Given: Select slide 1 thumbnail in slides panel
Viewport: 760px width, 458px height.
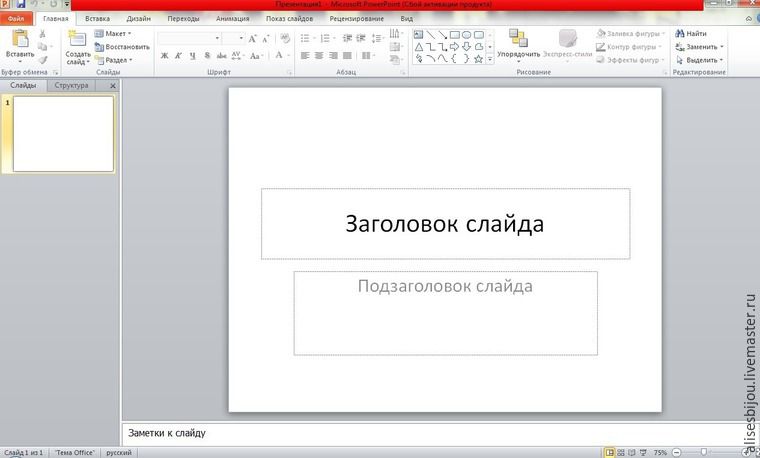Looking at the screenshot, I should point(63,134).
